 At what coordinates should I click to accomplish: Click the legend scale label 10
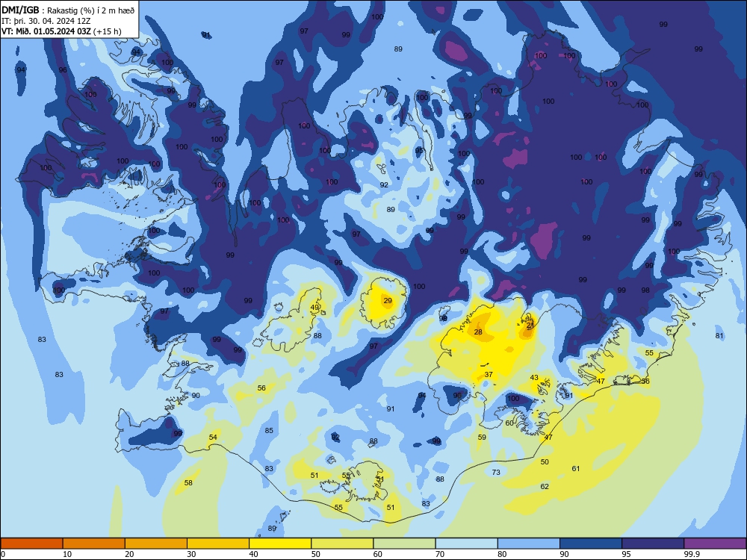pyautogui.click(x=67, y=554)
